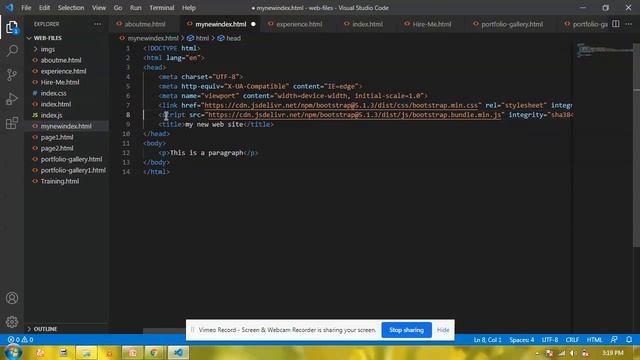The width and height of the screenshot is (640, 360).
Task: Open the file explorer folder on taskbar
Action: click(86, 353)
